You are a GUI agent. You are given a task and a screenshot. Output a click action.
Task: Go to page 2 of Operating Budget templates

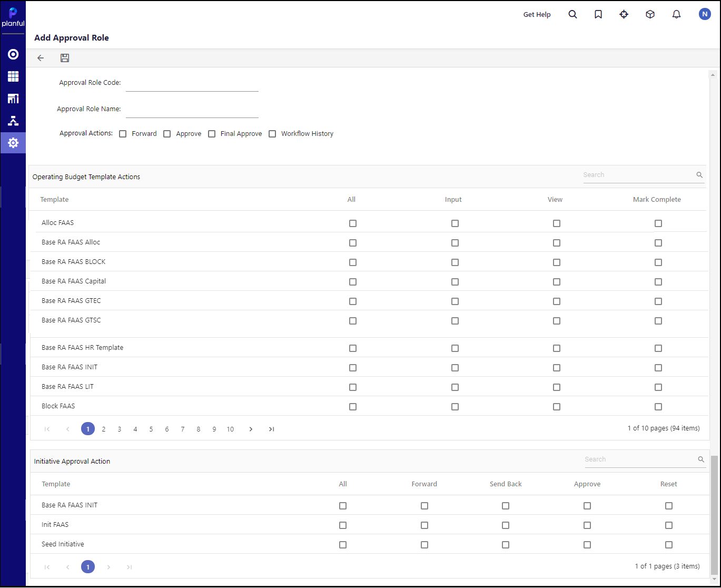point(104,429)
